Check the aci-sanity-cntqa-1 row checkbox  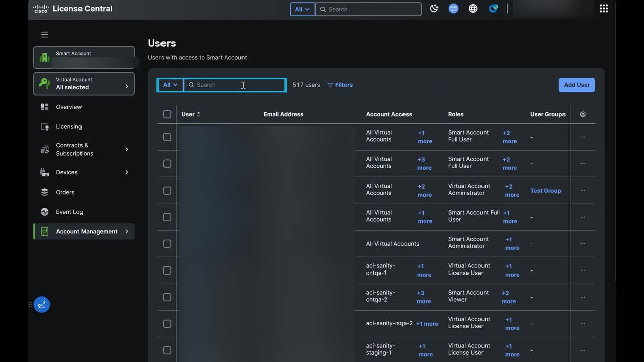167,270
